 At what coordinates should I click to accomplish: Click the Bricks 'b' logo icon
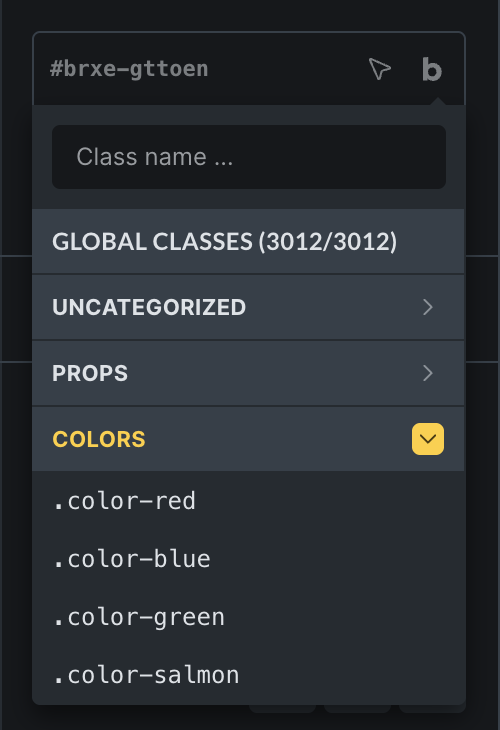[x=432, y=69]
